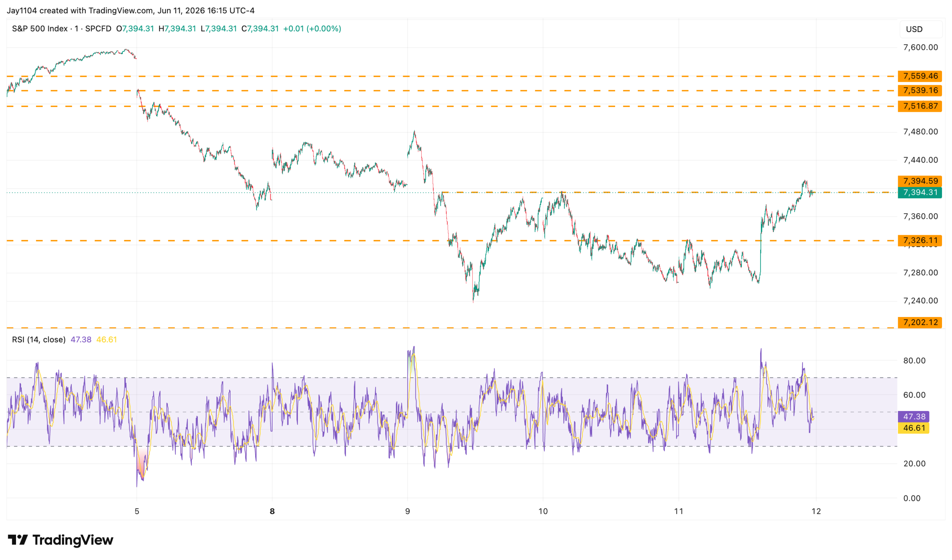
Task: Select the orange 7,516.87 price level label
Action: pos(920,106)
